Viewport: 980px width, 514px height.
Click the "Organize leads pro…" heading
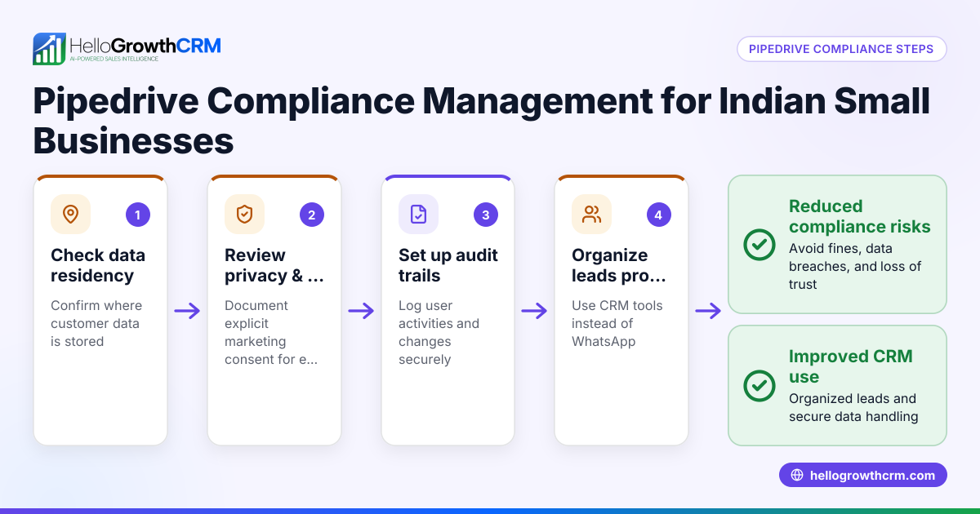pos(619,265)
